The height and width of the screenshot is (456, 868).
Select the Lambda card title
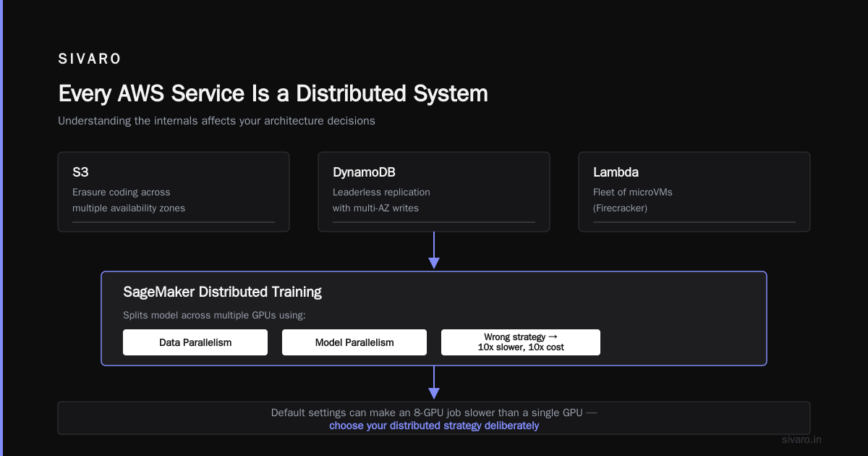coord(616,172)
